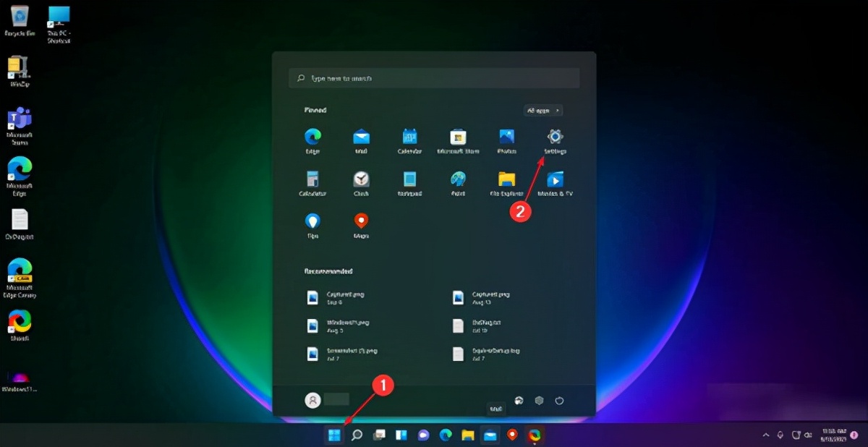This screenshot has width=868, height=447.
Task: Open the Clock app
Action: coord(362,183)
